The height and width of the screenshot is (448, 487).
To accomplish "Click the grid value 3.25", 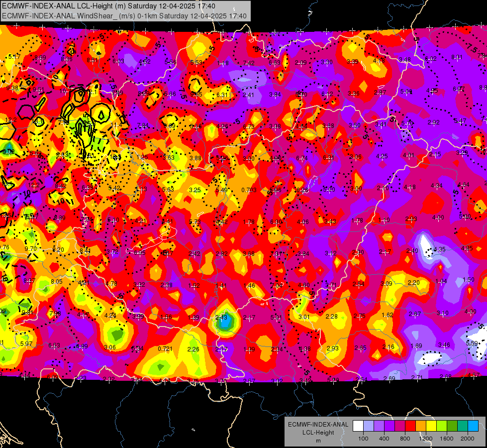I will pyautogui.click(x=195, y=190).
